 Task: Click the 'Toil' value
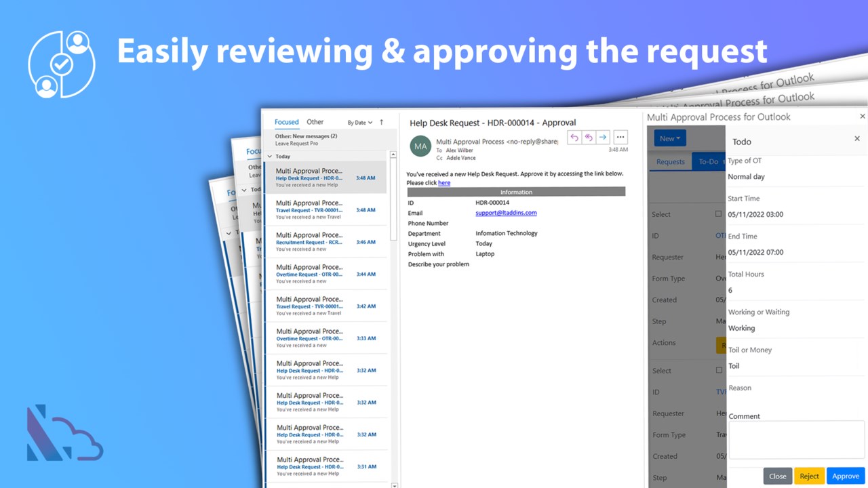point(734,366)
